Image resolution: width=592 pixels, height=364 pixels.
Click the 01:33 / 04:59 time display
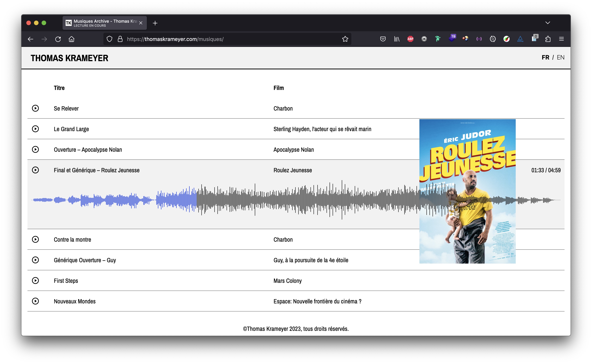546,170
